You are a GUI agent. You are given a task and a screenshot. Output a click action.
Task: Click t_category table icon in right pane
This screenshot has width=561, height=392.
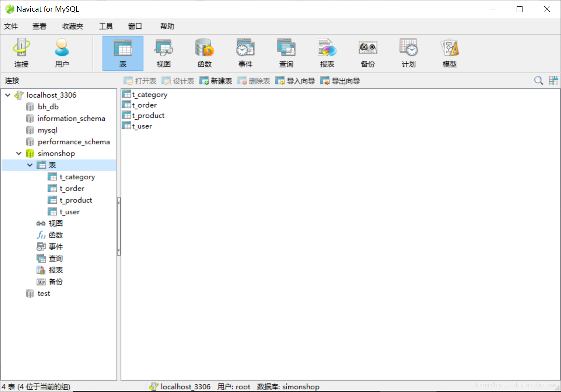[x=126, y=94]
